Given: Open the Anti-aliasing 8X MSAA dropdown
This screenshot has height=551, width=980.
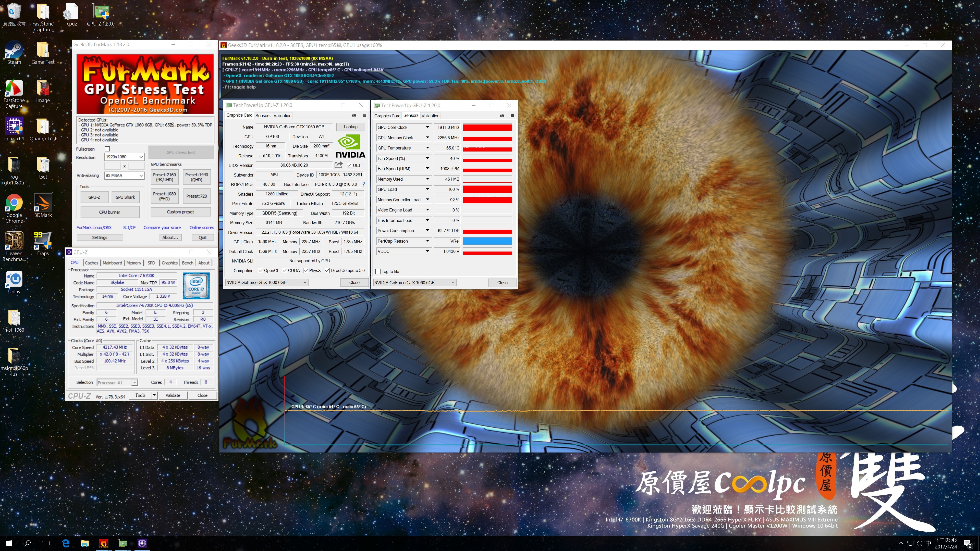Looking at the screenshot, I should pos(124,175).
